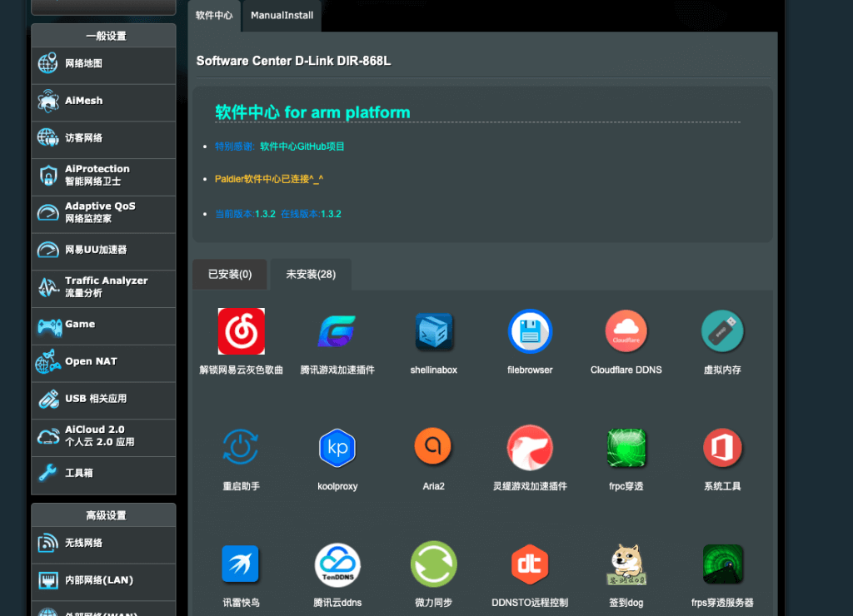The height and width of the screenshot is (616, 853).
Task: Open the 内部网络(LAN) menu item
Action: [x=103, y=581]
